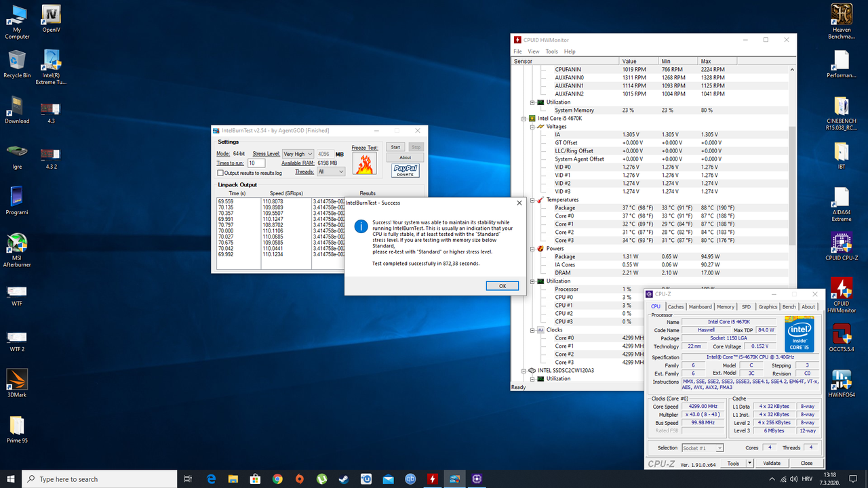The image size is (868, 488).
Task: Open HWMonitor Tools menu
Action: coord(551,52)
